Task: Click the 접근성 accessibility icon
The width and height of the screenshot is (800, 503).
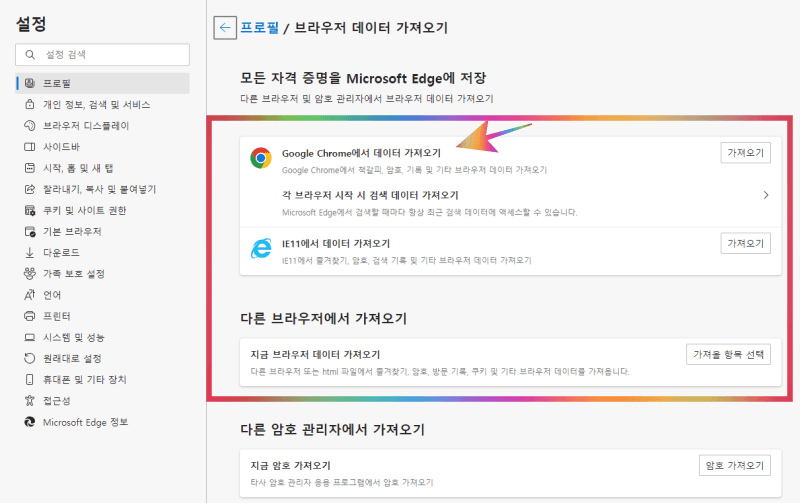Action: [x=30, y=400]
